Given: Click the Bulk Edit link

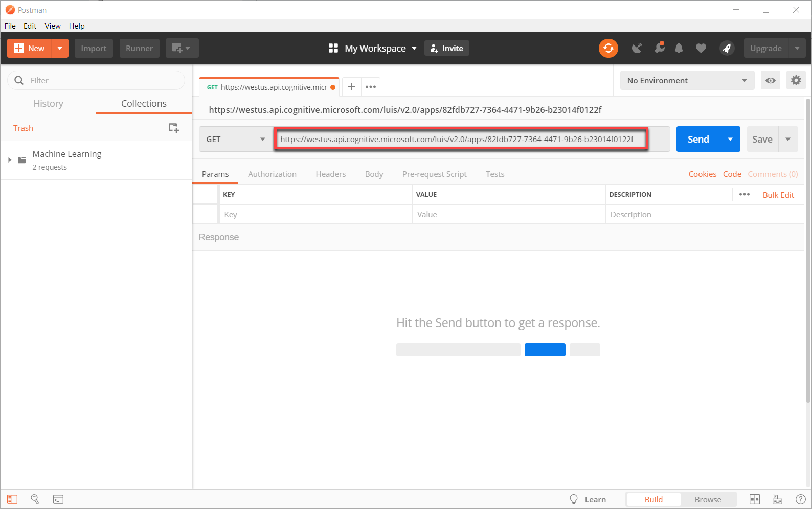Looking at the screenshot, I should 778,195.
